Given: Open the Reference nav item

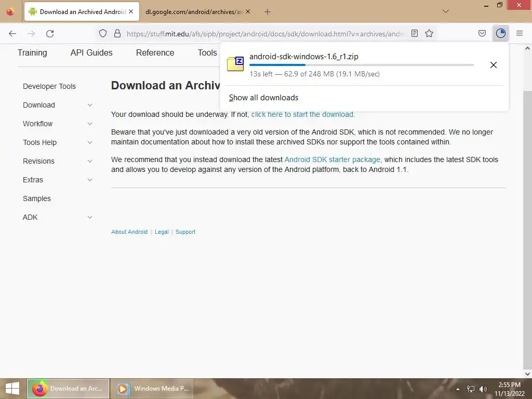Looking at the screenshot, I should (155, 52).
